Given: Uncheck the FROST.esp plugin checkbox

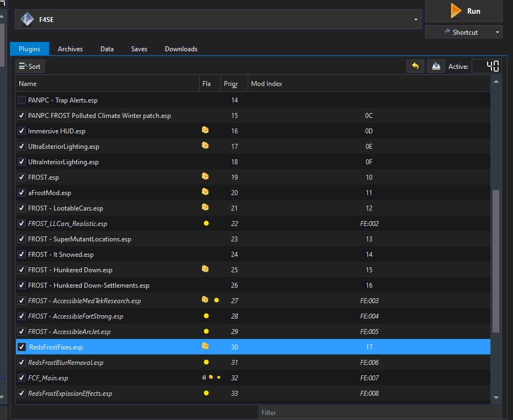Looking at the screenshot, I should [x=22, y=177].
